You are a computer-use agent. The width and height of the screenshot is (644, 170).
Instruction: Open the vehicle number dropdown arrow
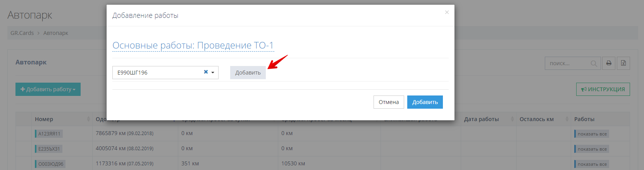[213, 73]
